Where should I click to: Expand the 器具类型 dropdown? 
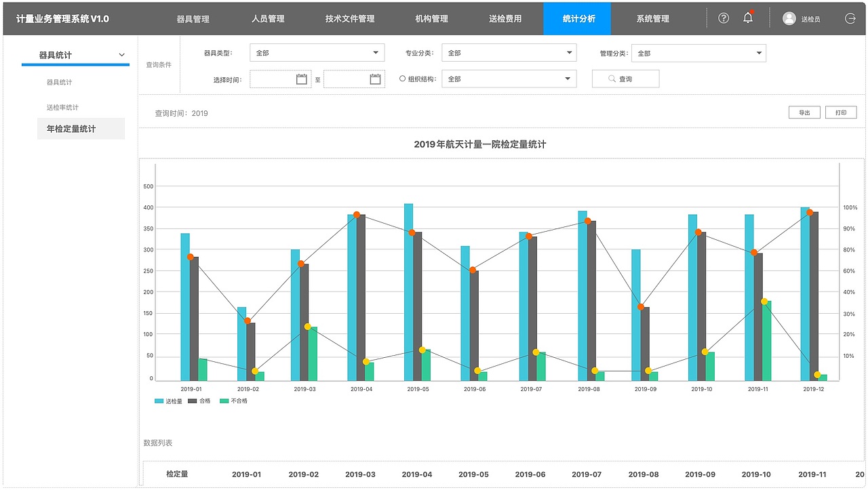tap(317, 53)
